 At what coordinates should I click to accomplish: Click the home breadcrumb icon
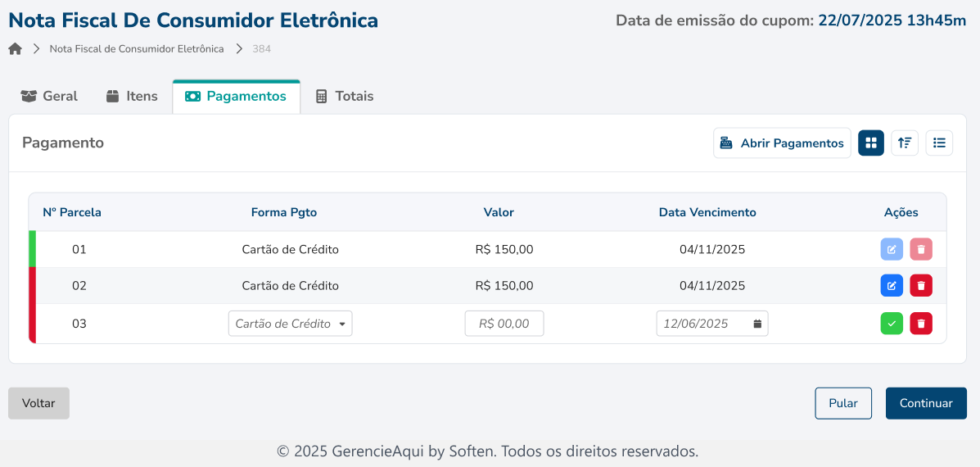tap(15, 49)
